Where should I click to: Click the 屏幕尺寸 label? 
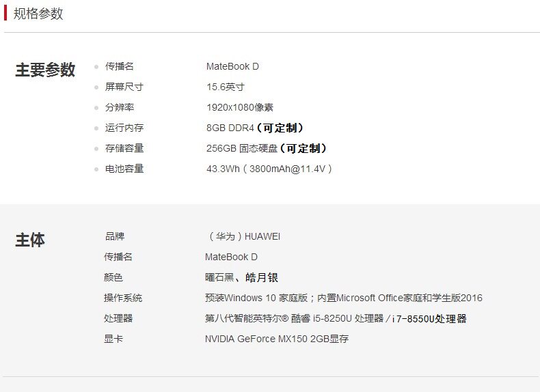(124, 87)
